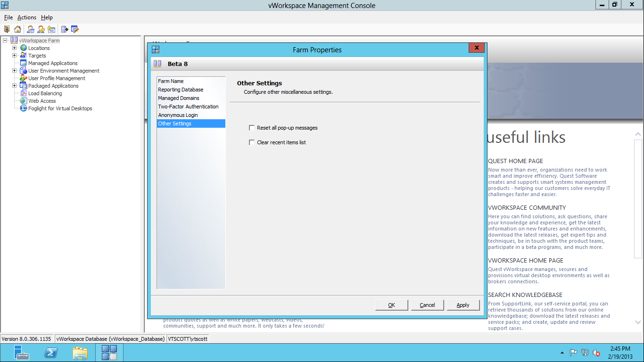Click the User Profile Management icon
This screenshot has height=362, width=644.
[x=24, y=78]
